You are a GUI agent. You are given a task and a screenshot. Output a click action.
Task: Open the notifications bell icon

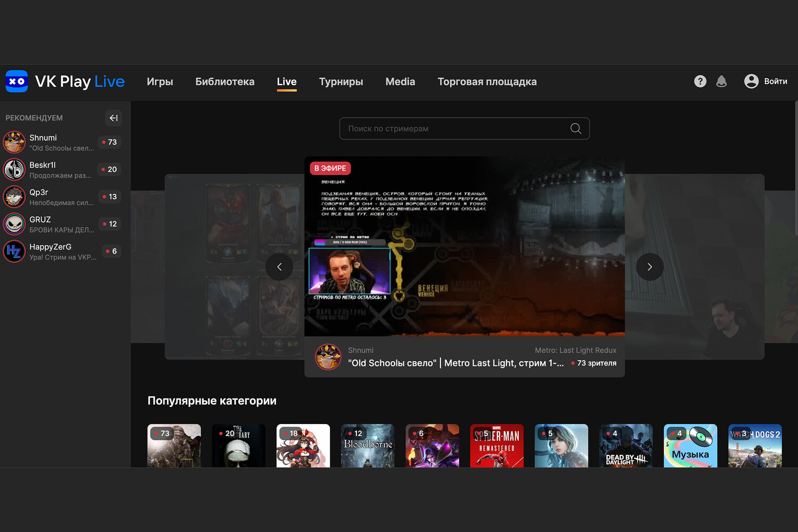point(721,81)
